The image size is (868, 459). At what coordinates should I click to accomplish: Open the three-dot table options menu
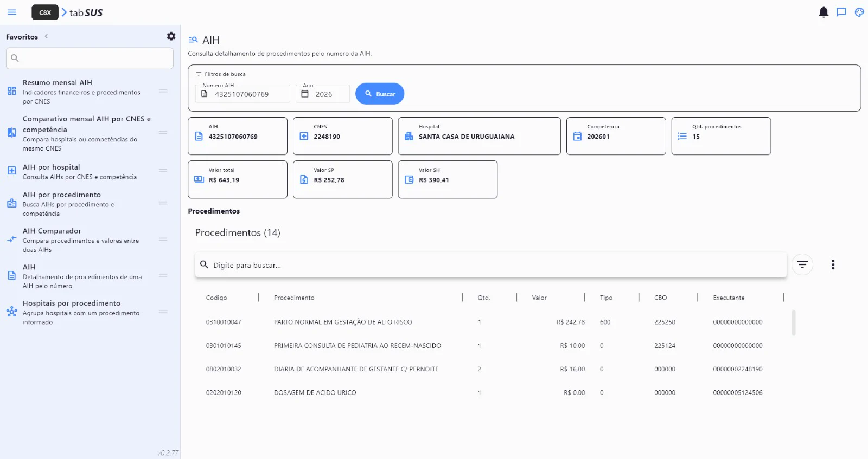tap(833, 264)
